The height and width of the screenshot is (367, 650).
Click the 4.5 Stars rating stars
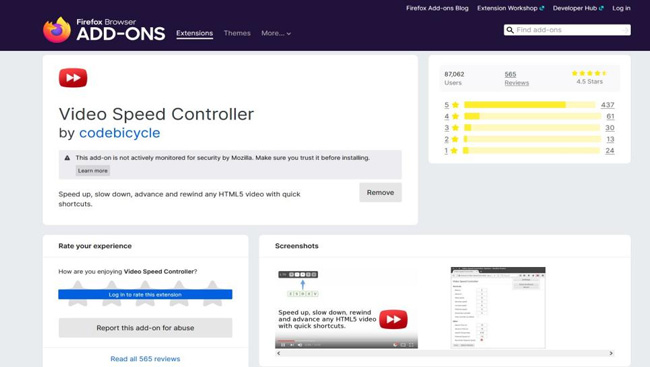coord(589,73)
